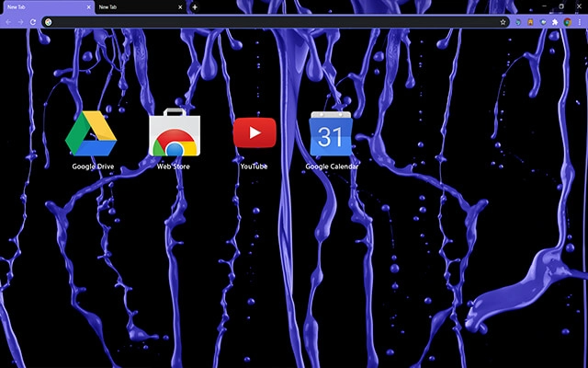Close the second New Tab tab

click(180, 7)
